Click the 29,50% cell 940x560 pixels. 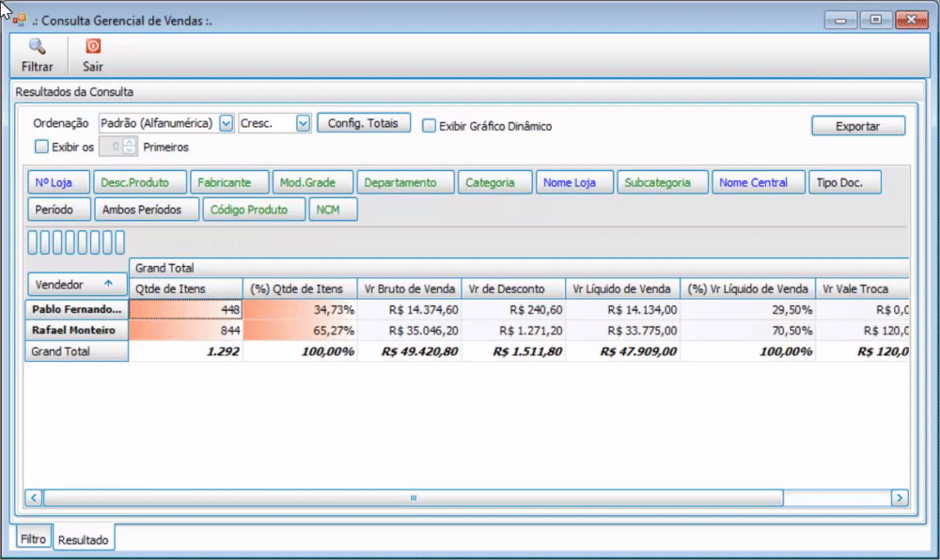point(747,309)
